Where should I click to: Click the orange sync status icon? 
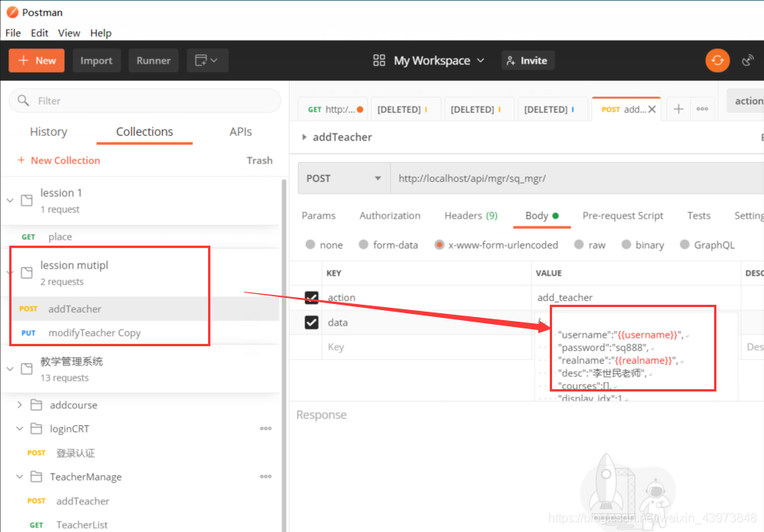717,61
